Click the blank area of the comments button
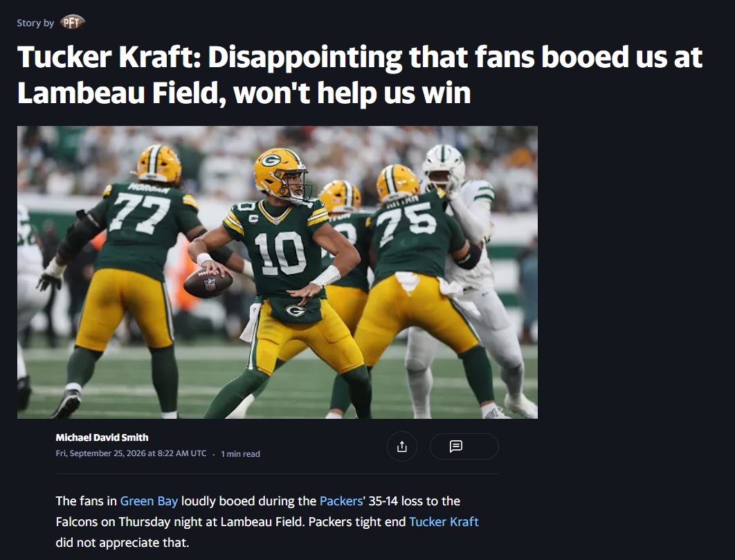This screenshot has height=560, width=735. 480,446
